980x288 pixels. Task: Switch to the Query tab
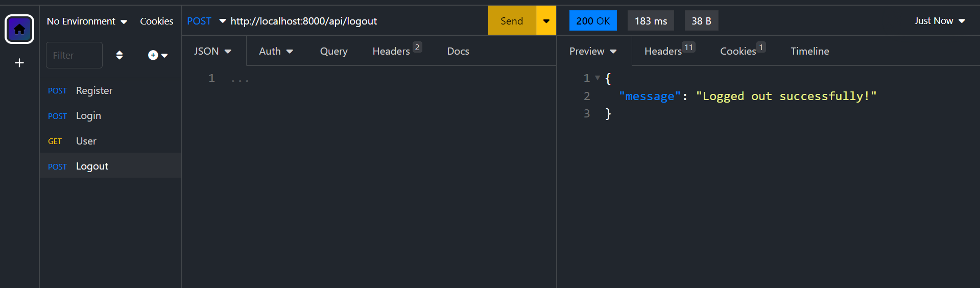pos(333,51)
